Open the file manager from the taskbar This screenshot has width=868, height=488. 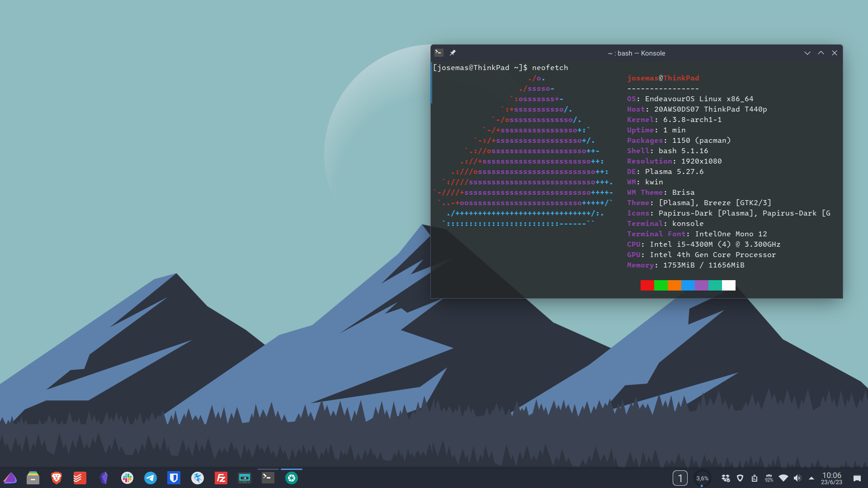33,478
